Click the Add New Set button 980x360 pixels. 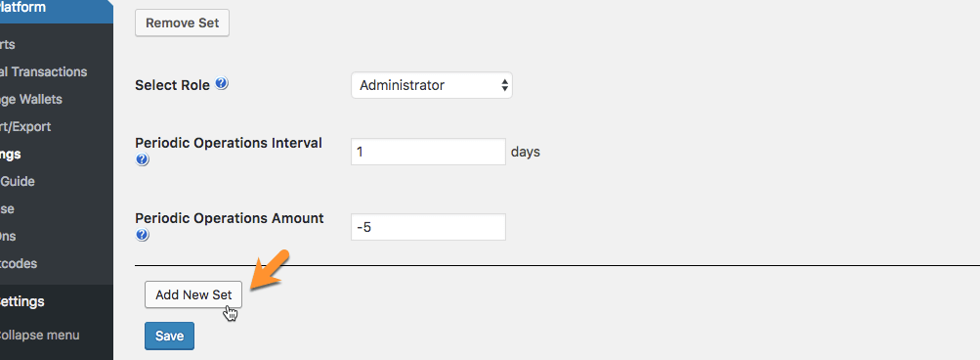pos(193,294)
